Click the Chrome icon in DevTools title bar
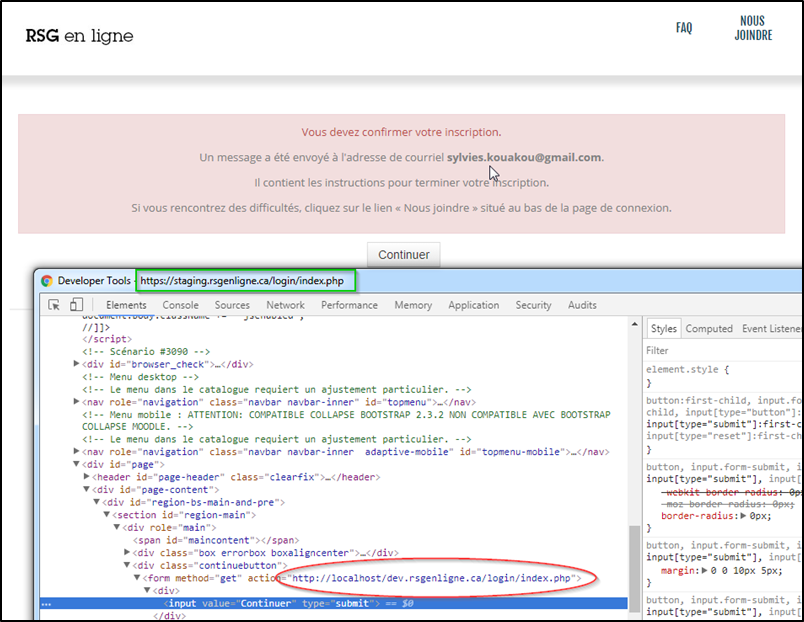This screenshot has height=622, width=804. (x=47, y=281)
